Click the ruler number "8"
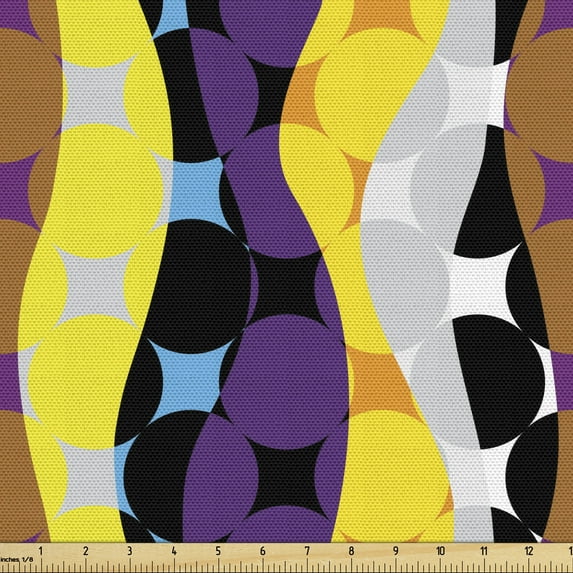The width and height of the screenshot is (573, 573). [x=351, y=551]
